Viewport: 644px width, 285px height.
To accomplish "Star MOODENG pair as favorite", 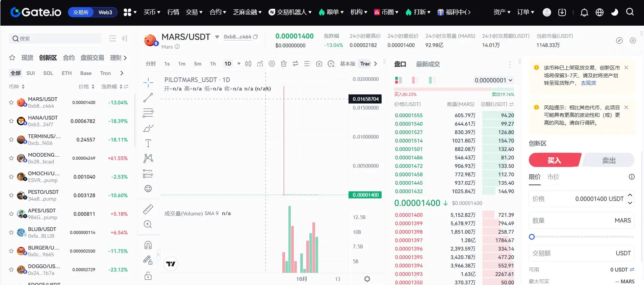I will 11,158.
